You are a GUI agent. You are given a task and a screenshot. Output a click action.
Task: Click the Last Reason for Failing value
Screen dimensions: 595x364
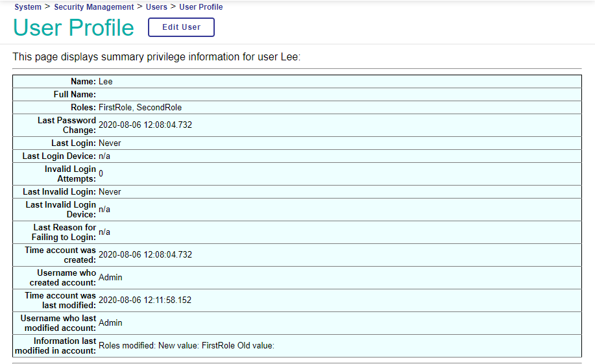click(x=104, y=232)
